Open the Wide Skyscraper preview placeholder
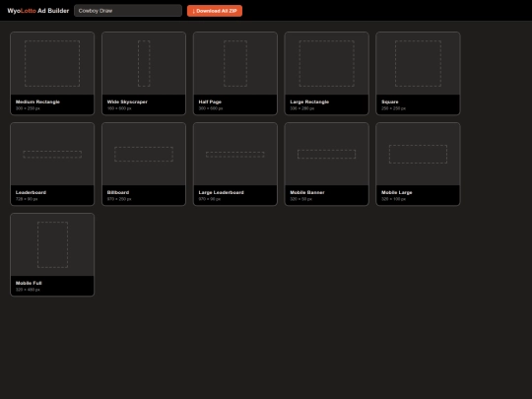This screenshot has width=532, height=399. pos(144,63)
